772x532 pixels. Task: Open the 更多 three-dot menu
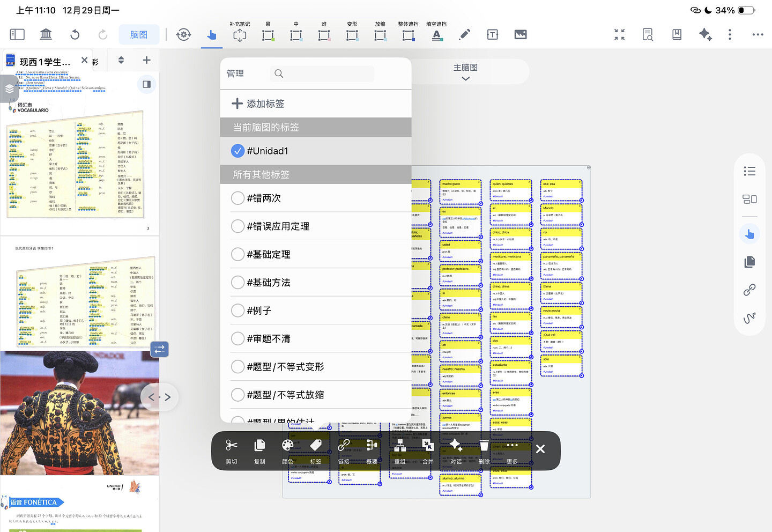[512, 446]
